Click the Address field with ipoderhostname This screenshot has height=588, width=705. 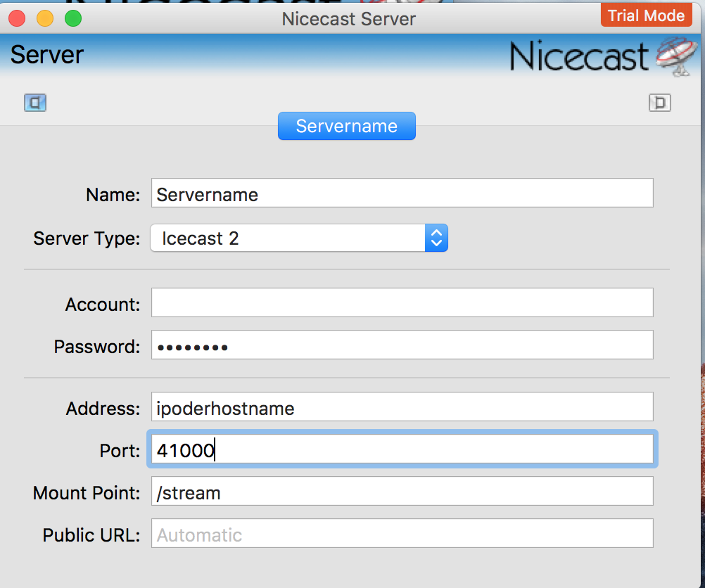click(402, 407)
